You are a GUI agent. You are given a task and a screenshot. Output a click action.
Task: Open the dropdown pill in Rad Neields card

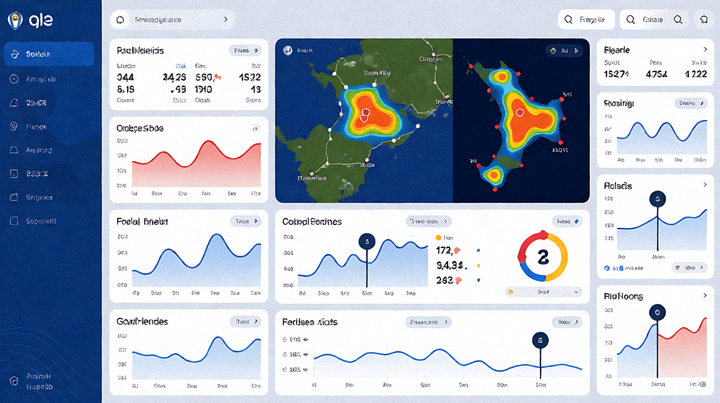(245, 50)
